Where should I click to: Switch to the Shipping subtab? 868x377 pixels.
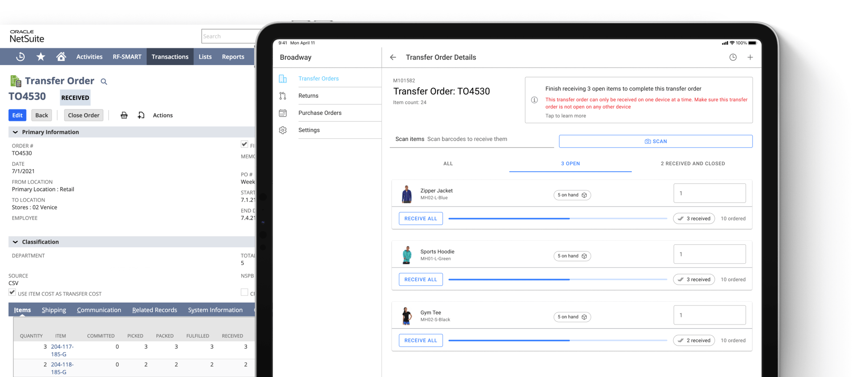(x=54, y=310)
